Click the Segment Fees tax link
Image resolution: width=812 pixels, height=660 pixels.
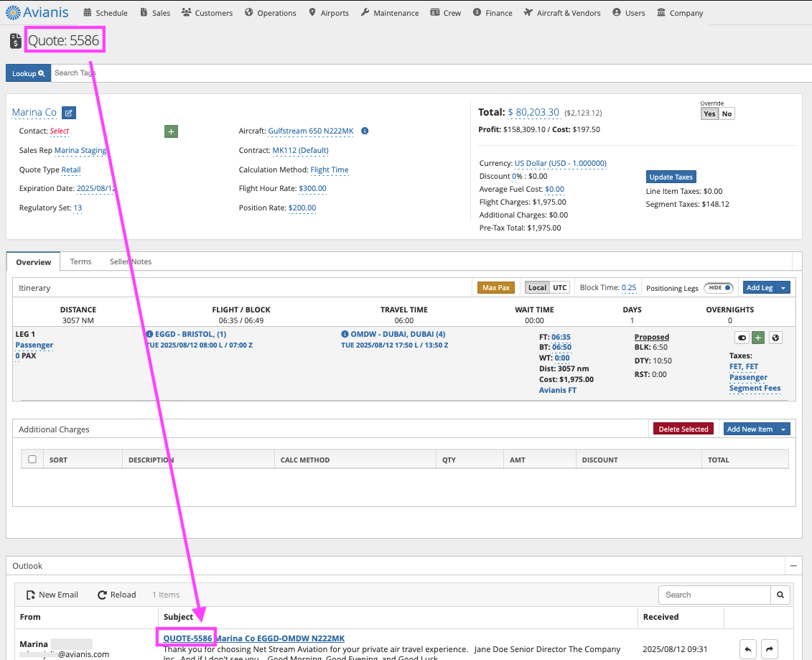(x=755, y=388)
